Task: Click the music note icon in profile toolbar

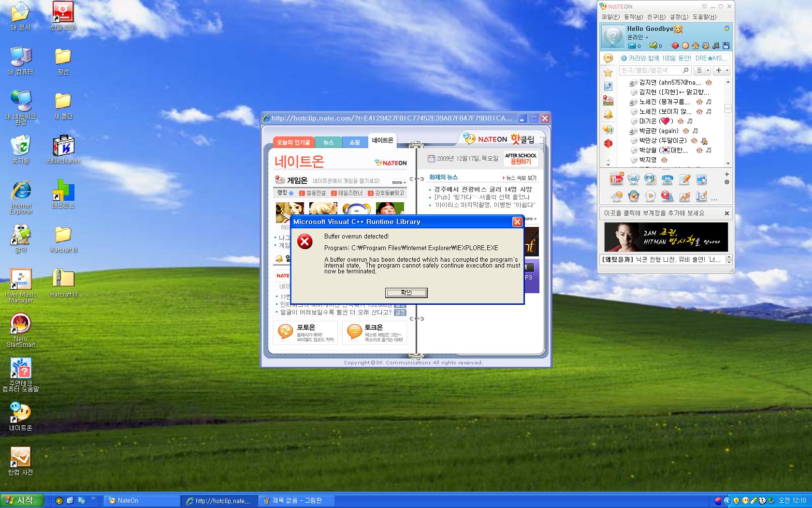Action: click(x=716, y=45)
